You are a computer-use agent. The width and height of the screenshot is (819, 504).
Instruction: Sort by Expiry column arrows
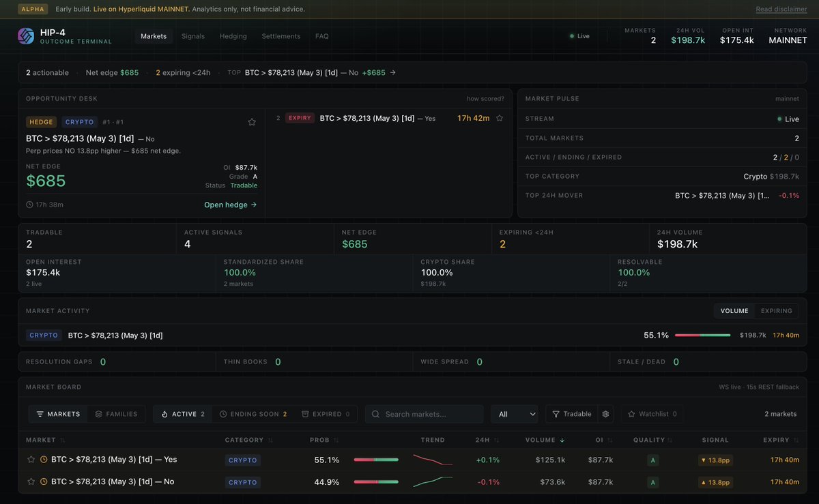coord(796,440)
